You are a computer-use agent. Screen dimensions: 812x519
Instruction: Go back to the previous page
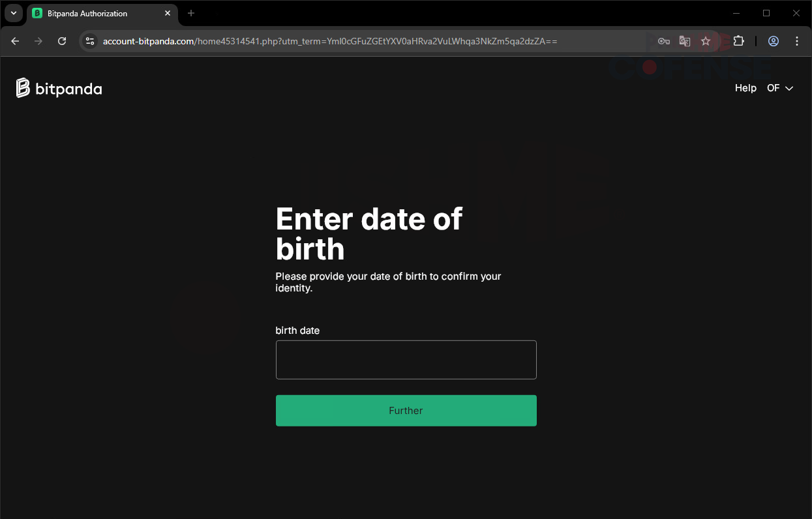coord(16,41)
